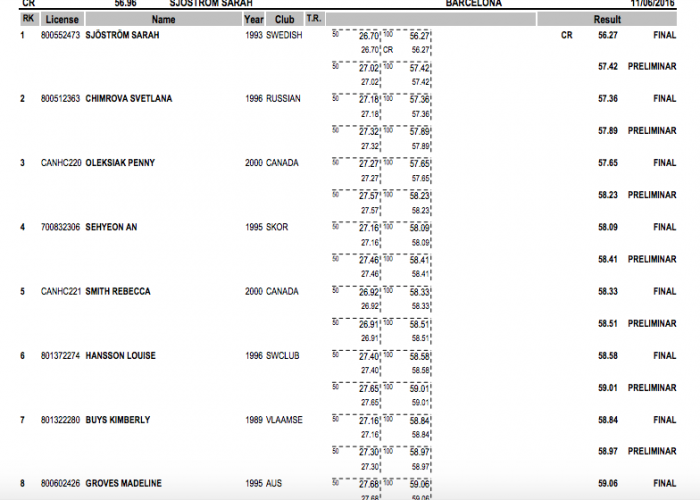
Task: Click CR marker in the Result column
Action: pyautogui.click(x=567, y=35)
